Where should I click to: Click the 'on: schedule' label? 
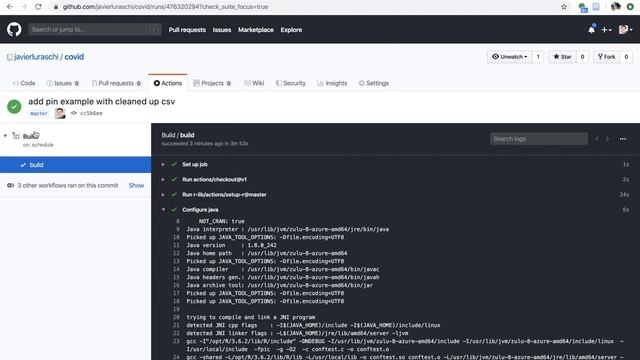(x=38, y=145)
